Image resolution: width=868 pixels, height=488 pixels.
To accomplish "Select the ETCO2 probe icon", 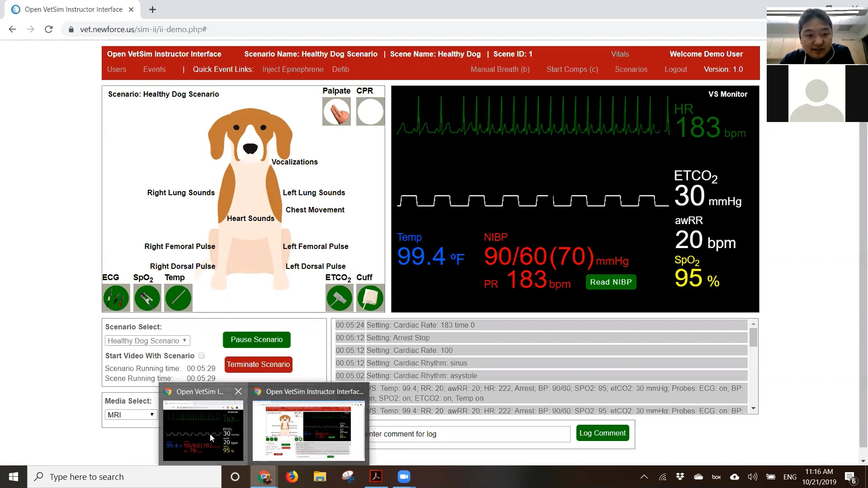I will click(x=339, y=298).
